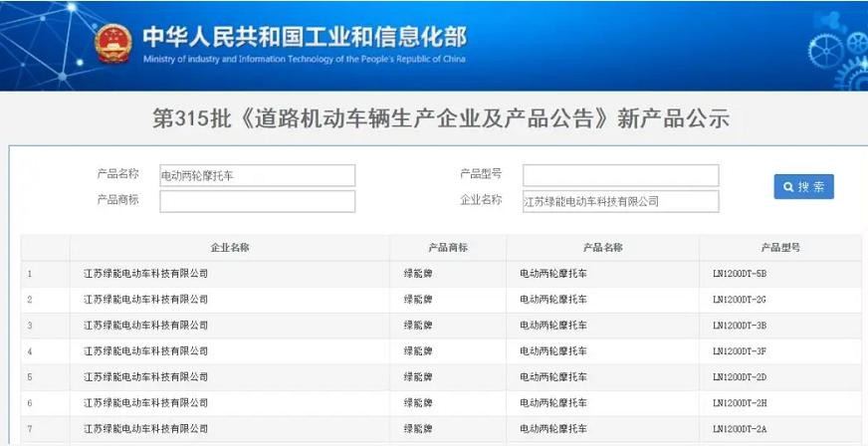Click the national emblem logo in header
This screenshot has width=868, height=446.
(x=113, y=42)
